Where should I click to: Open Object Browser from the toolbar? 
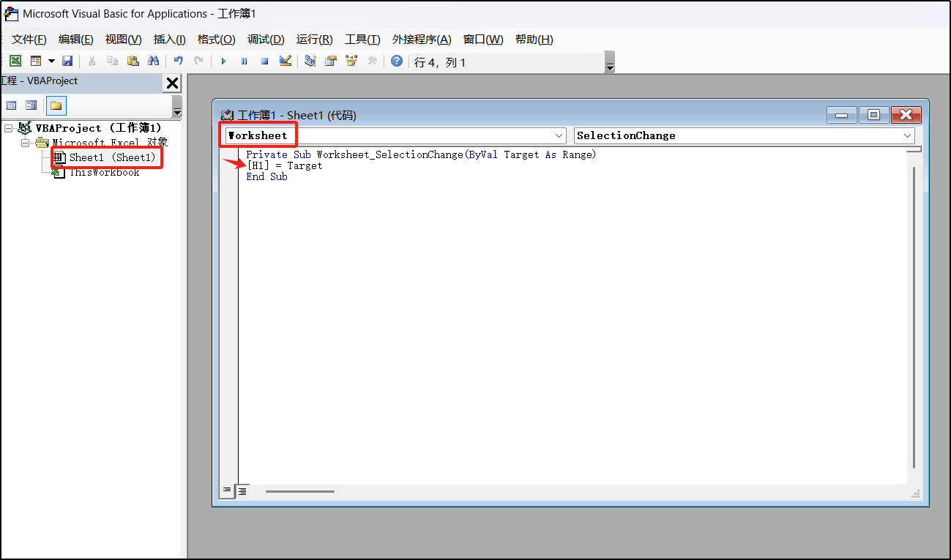pos(351,61)
